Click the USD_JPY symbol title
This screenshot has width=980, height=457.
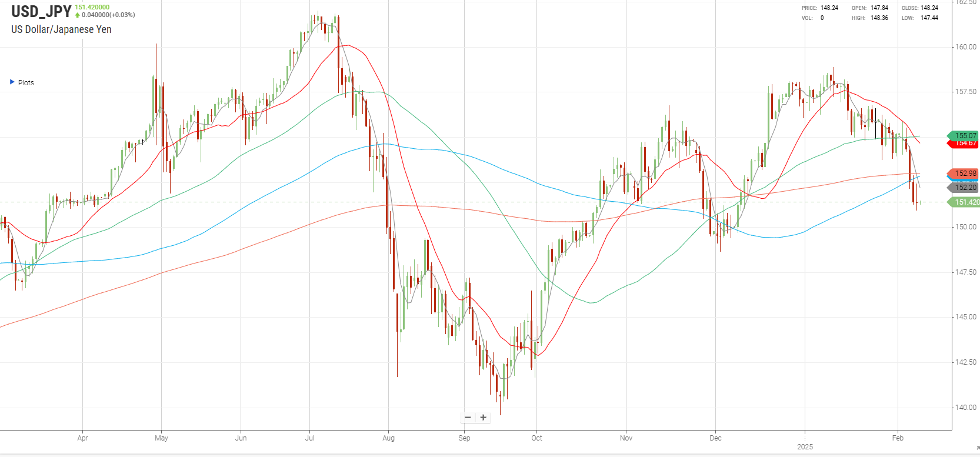pyautogui.click(x=41, y=12)
